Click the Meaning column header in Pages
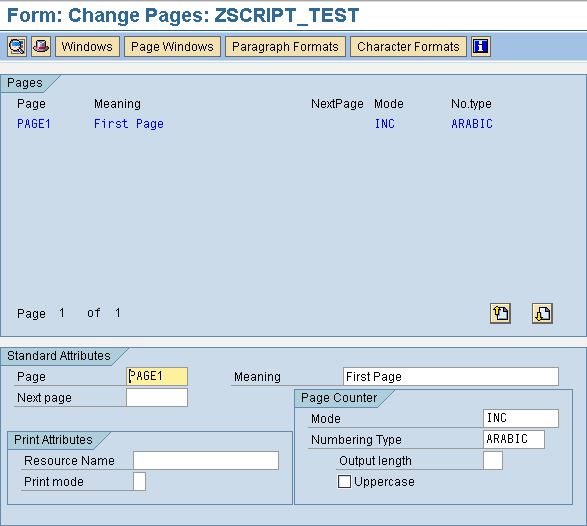 [117, 104]
